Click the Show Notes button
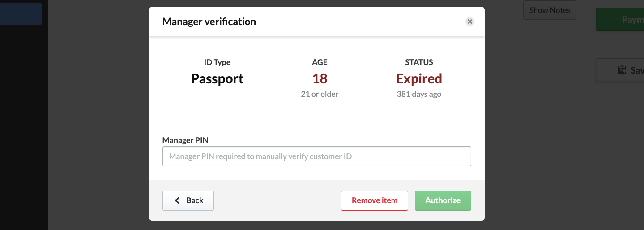The width and height of the screenshot is (644, 230). (x=550, y=10)
